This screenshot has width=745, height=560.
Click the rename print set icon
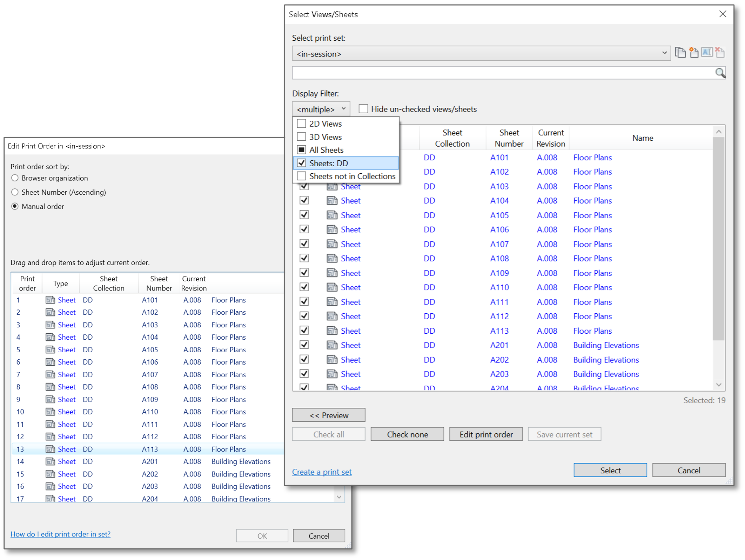[x=706, y=53]
